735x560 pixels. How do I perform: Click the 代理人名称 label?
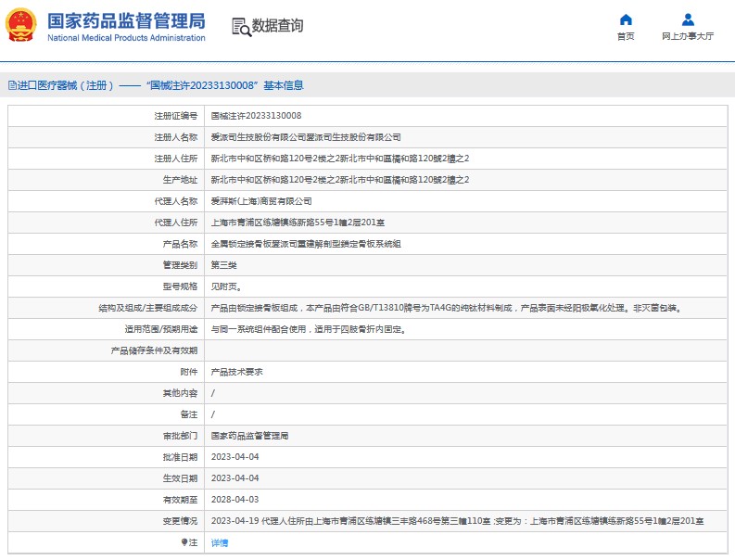(x=176, y=201)
